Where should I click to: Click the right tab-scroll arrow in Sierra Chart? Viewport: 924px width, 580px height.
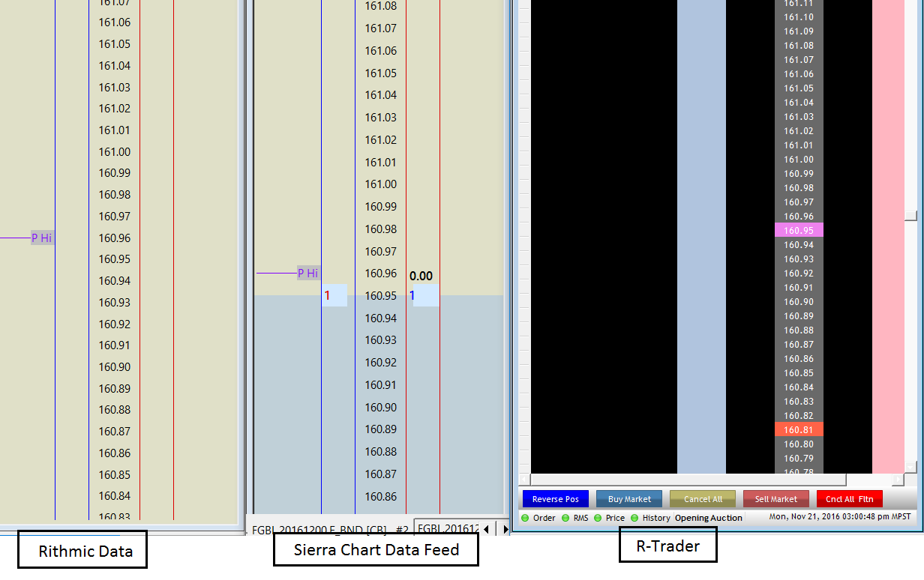[505, 529]
